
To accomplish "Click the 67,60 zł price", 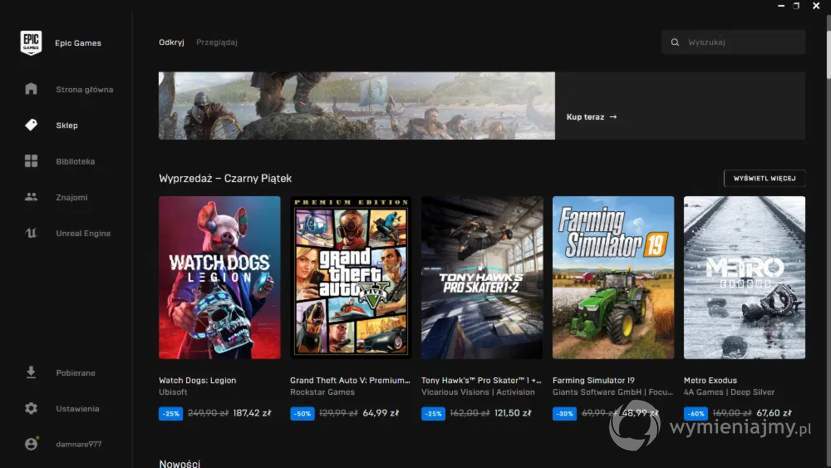I will pyautogui.click(x=774, y=413).
